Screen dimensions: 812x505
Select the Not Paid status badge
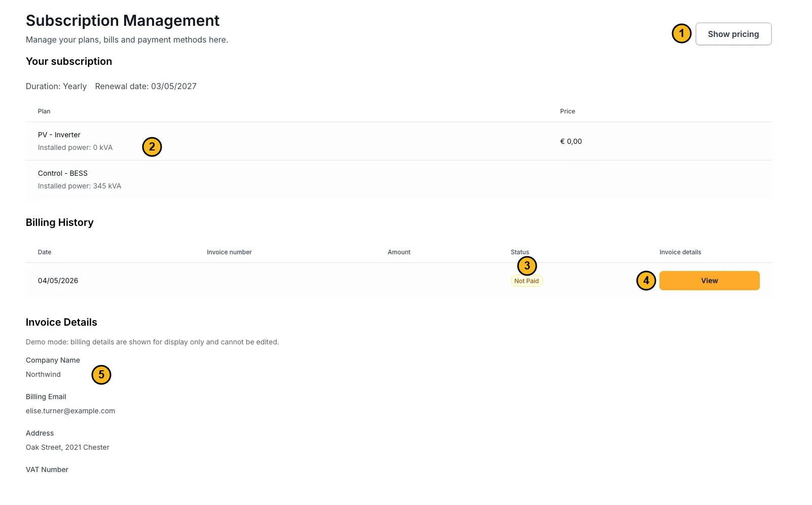pyautogui.click(x=527, y=281)
